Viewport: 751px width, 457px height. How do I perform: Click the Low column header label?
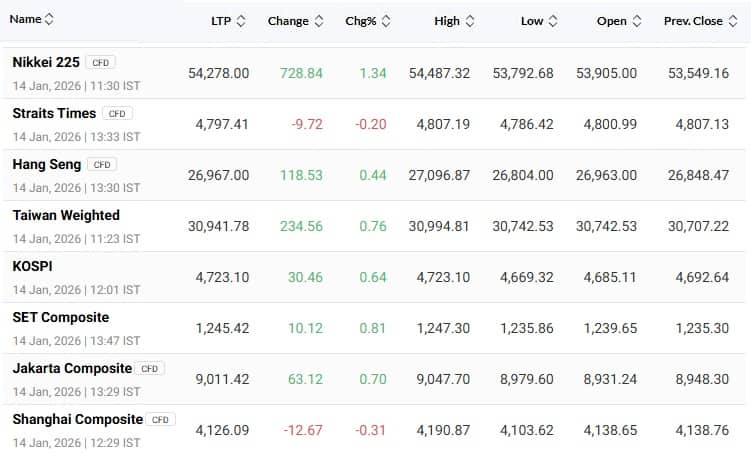coord(532,21)
